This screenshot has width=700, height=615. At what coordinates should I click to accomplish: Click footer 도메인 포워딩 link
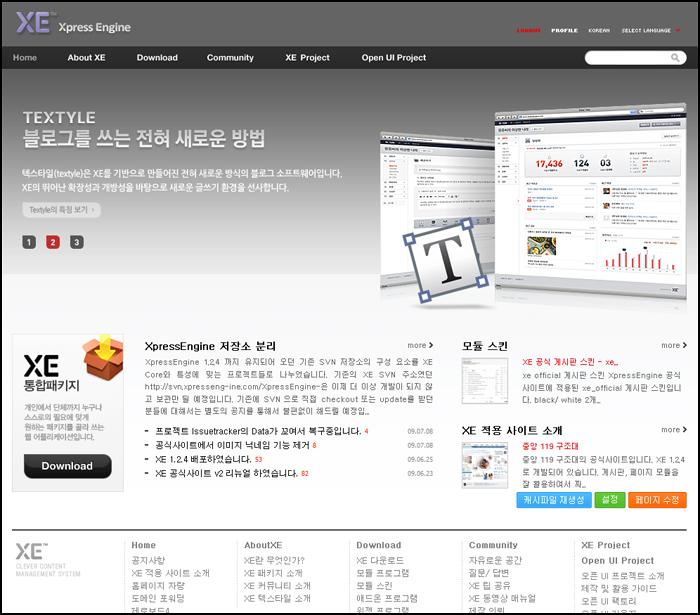coord(158,598)
